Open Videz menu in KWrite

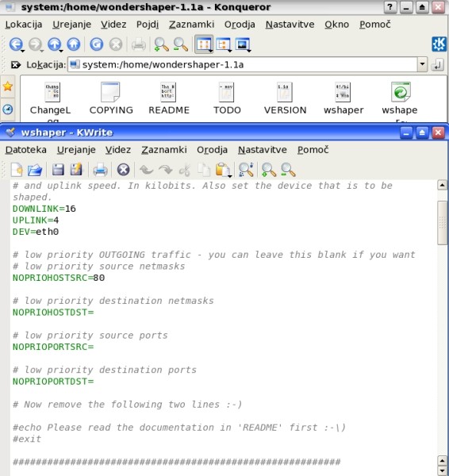(x=118, y=150)
